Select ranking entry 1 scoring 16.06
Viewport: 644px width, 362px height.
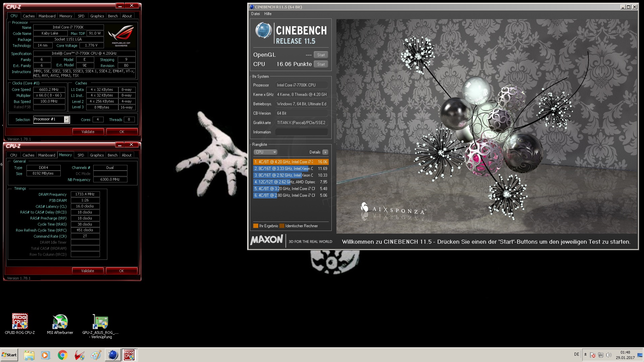291,162
